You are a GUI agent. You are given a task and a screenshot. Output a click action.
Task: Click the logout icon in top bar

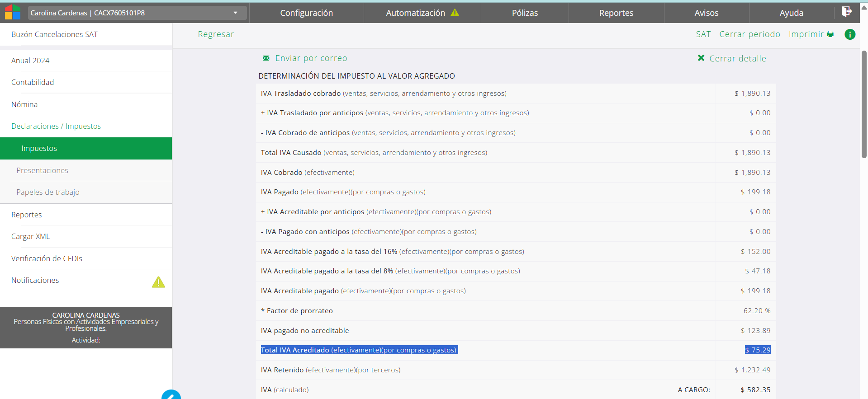[x=846, y=12]
